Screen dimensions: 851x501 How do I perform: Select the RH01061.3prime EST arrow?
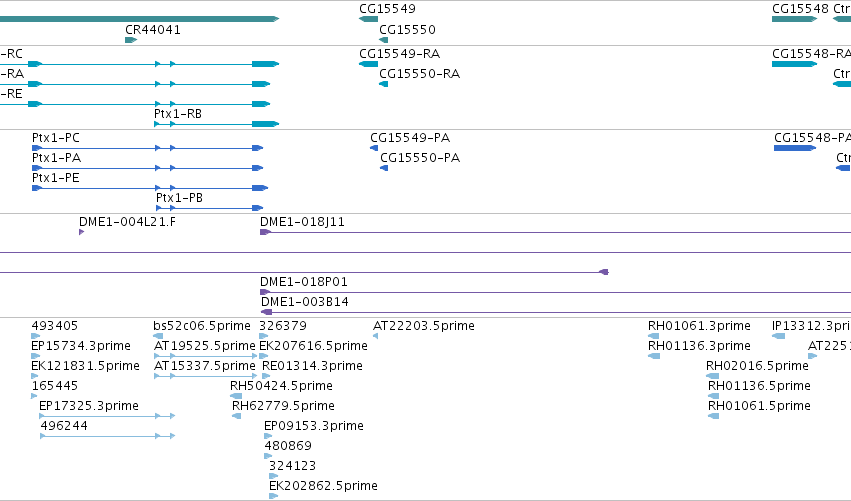pos(653,336)
